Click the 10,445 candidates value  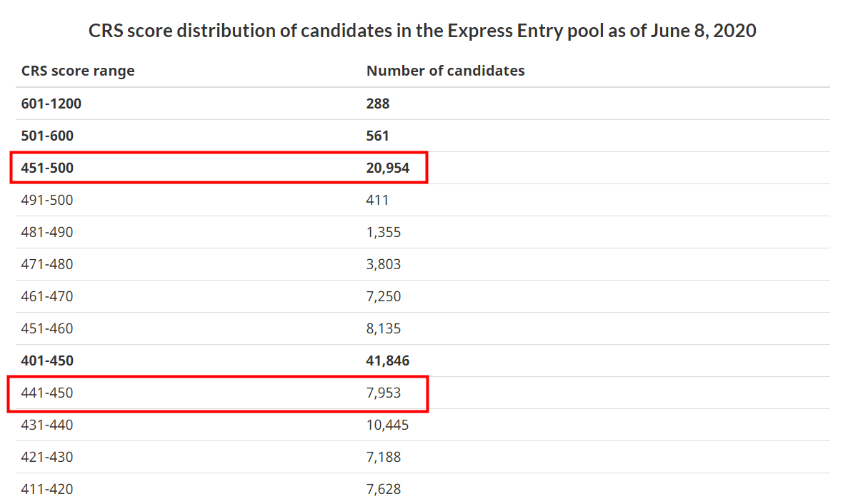(x=387, y=425)
